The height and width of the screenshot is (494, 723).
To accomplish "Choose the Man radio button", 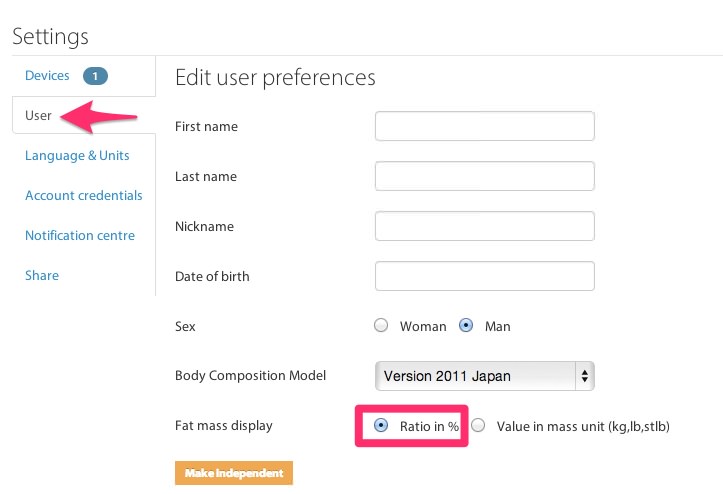I will [x=466, y=325].
